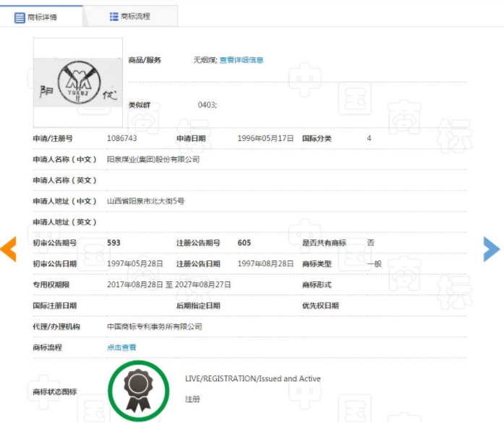Select the 注册 status text
This screenshot has width=504, height=429.
coord(192,399)
